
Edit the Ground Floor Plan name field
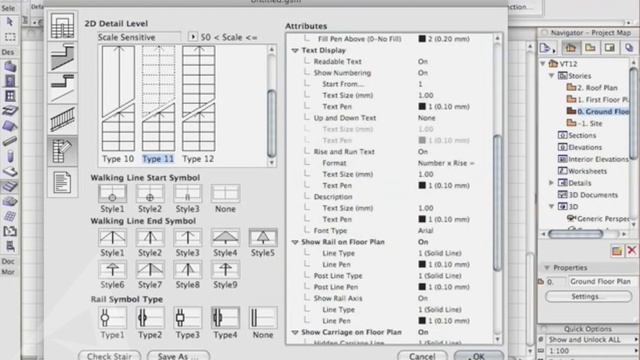600,282
